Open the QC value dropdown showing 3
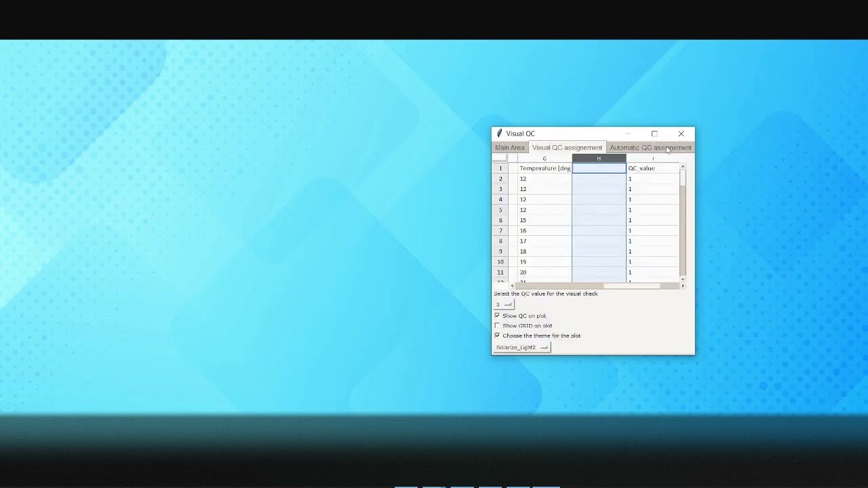 [x=504, y=304]
